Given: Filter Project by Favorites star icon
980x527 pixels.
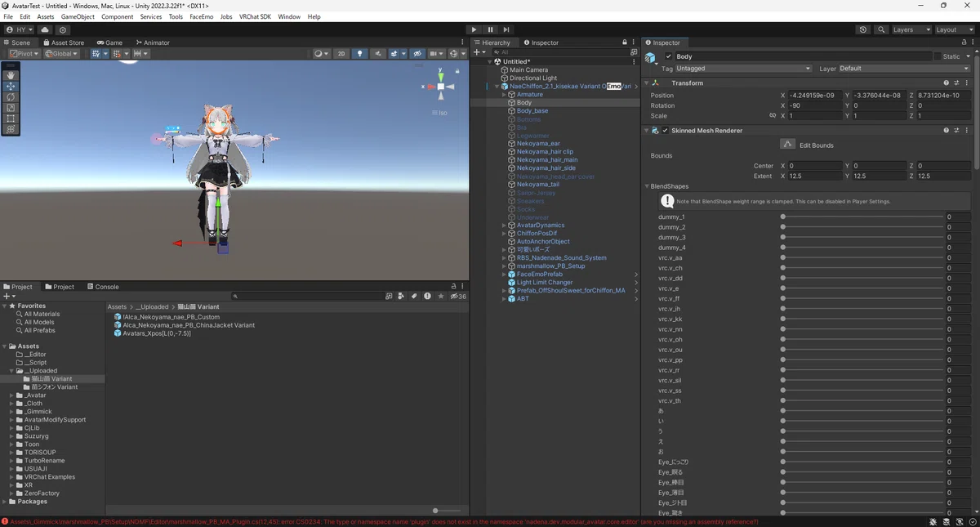Looking at the screenshot, I should pyautogui.click(x=440, y=296).
